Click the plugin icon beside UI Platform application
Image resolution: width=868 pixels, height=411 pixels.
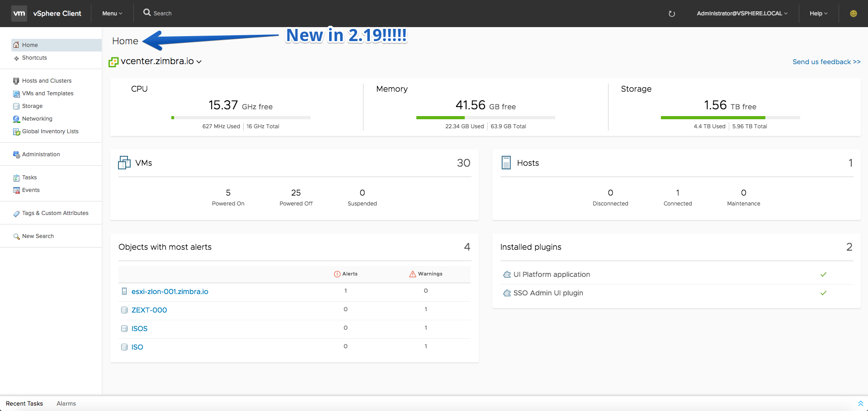507,274
